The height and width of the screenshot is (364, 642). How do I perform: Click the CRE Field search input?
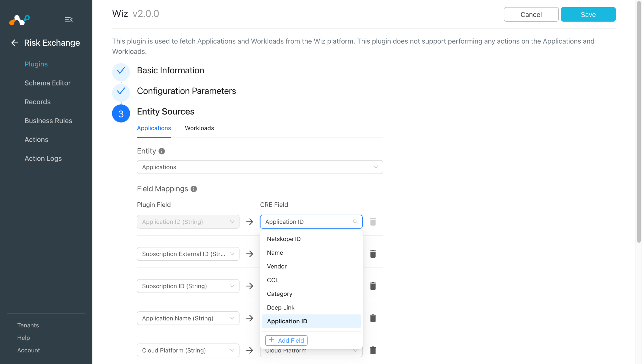pyautogui.click(x=311, y=222)
